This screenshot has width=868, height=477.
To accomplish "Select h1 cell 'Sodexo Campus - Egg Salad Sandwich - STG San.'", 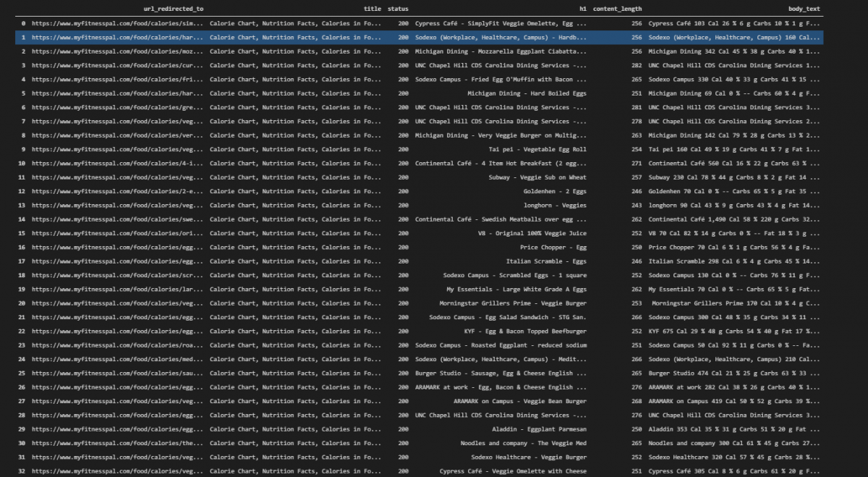I will coord(508,317).
